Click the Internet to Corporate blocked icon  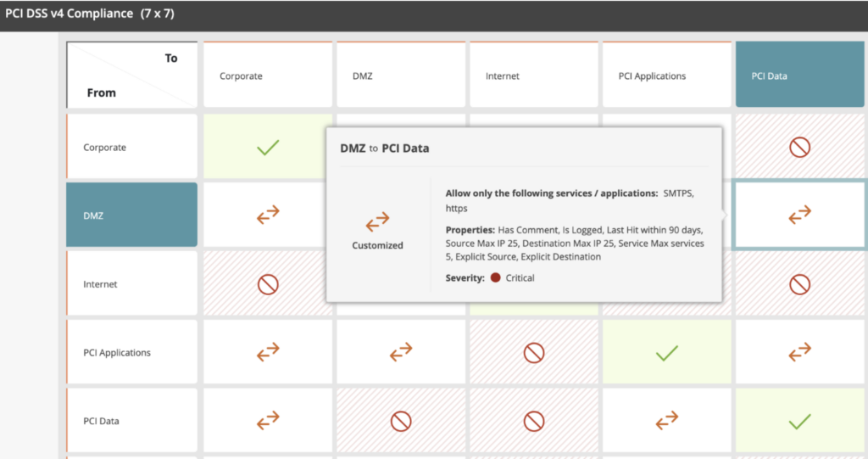coord(268,284)
